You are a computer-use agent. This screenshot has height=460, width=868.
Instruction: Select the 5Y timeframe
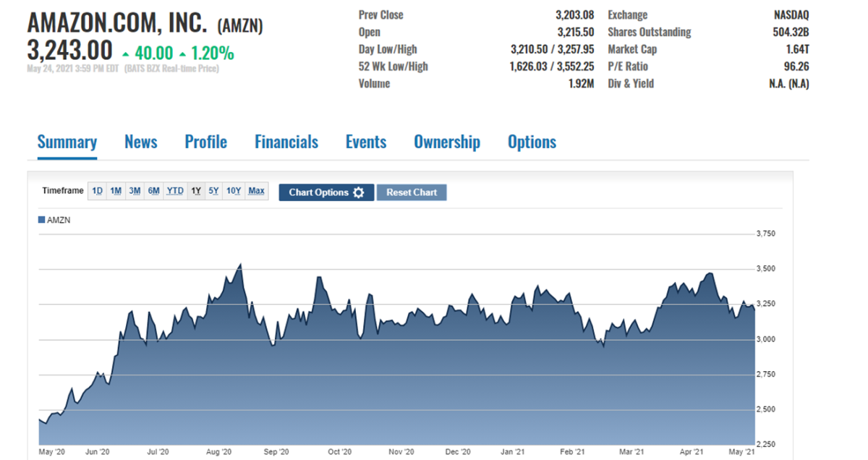tap(213, 191)
